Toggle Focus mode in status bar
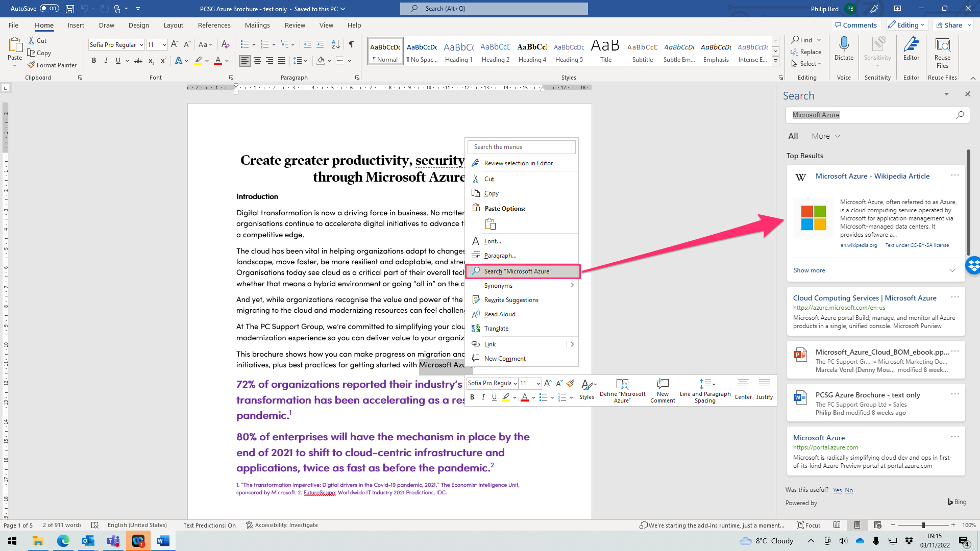Screen dimensions: 980x551 pos(811,525)
